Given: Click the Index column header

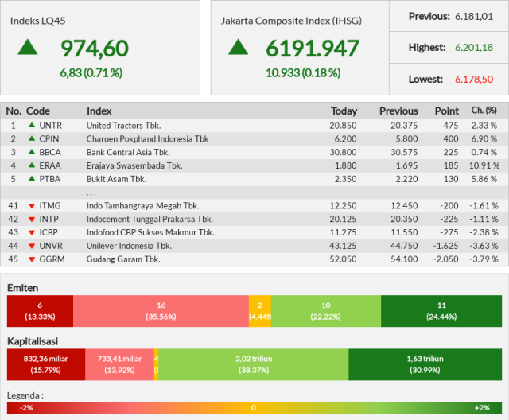Looking at the screenshot, I should (99, 111).
